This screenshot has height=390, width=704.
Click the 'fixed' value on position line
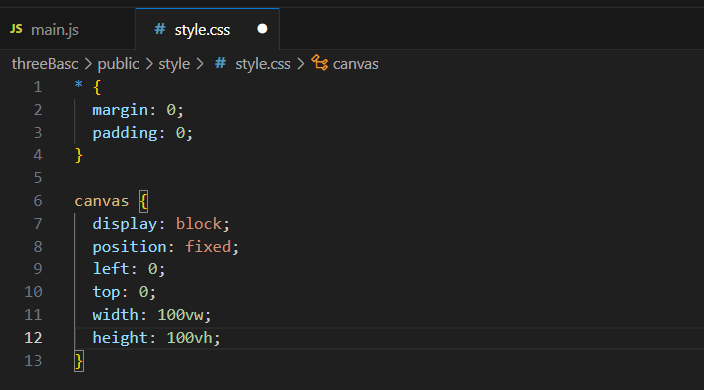pos(208,246)
